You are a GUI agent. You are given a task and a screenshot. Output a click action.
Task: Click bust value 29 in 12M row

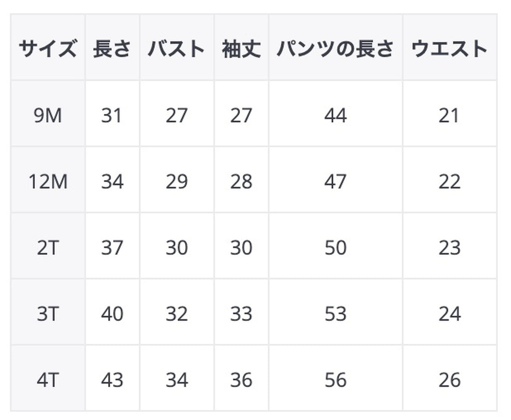pos(177,182)
